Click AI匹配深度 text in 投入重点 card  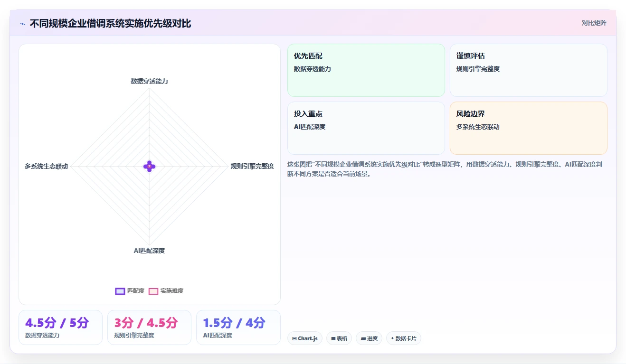click(310, 127)
